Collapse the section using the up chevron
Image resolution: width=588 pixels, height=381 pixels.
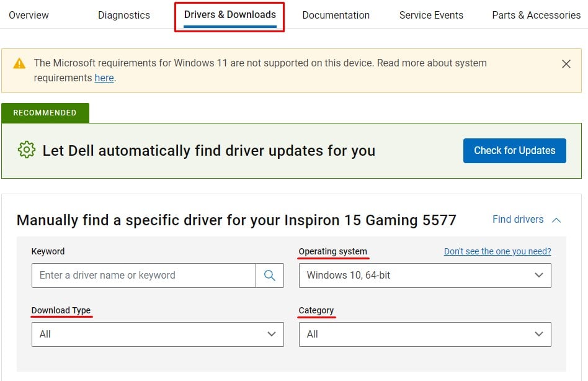point(556,220)
